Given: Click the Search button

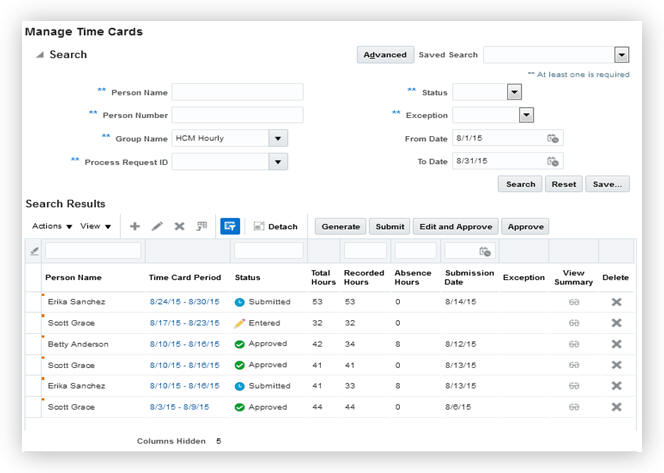Looking at the screenshot, I should (x=520, y=184).
